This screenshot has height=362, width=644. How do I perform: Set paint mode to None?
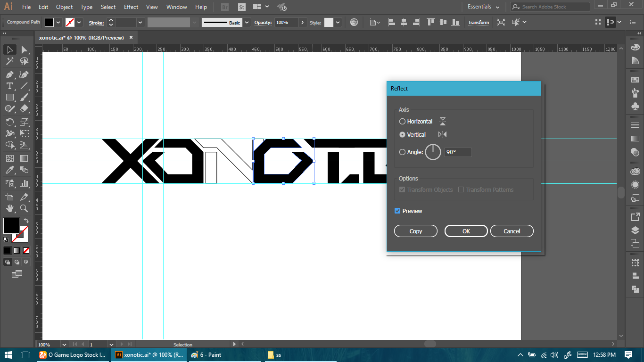coord(26,250)
